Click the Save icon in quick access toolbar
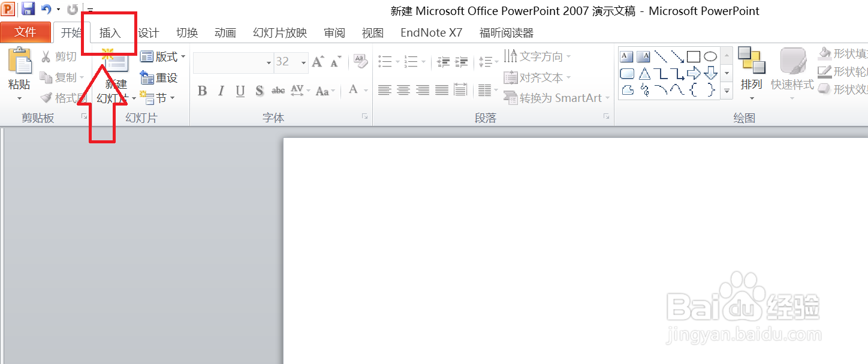 (28, 9)
